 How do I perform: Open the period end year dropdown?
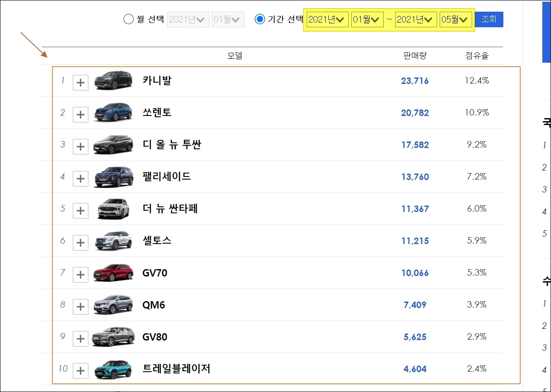point(416,19)
